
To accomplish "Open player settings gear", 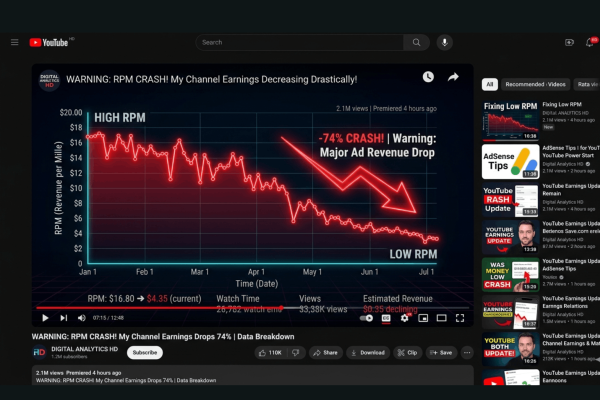I will tap(404, 318).
